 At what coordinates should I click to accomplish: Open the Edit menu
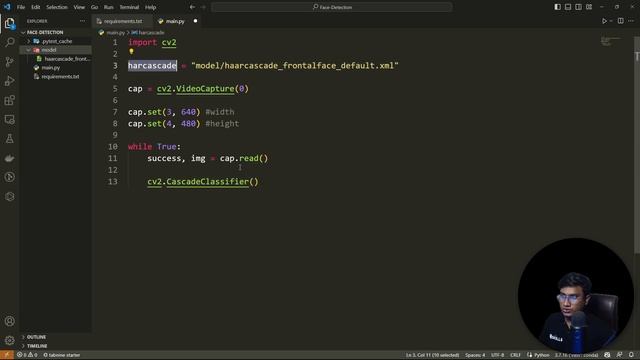tap(36, 7)
